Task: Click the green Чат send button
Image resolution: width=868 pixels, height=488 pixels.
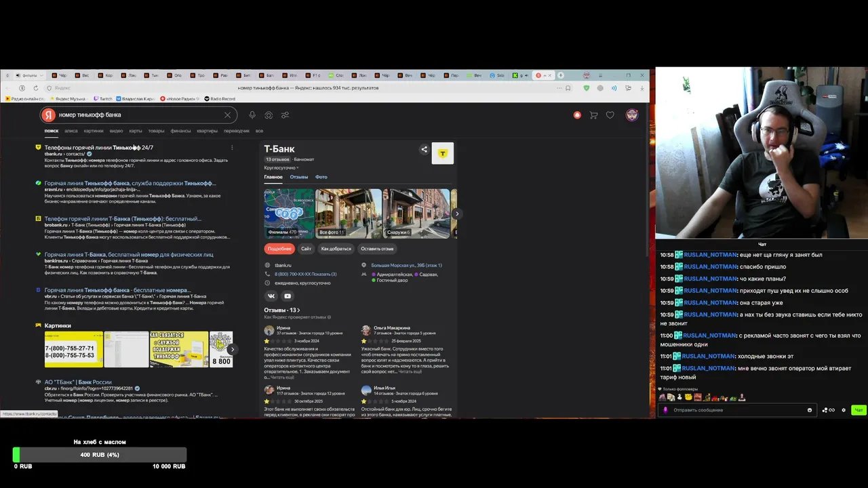Action: tap(859, 410)
